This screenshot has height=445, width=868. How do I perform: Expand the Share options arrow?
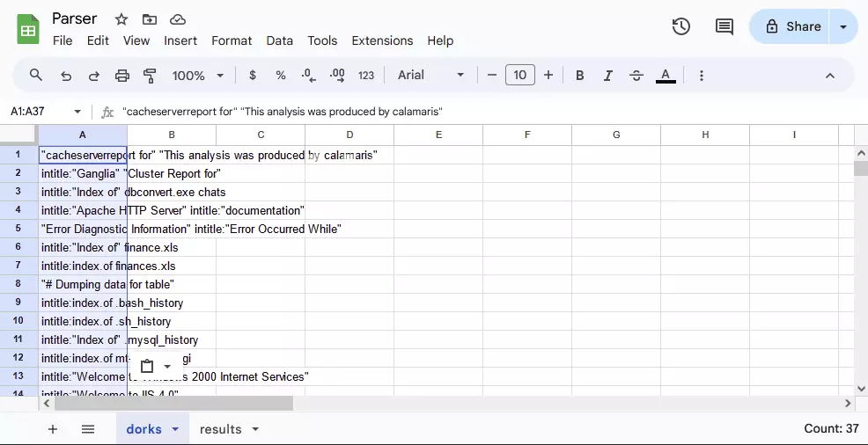[843, 26]
